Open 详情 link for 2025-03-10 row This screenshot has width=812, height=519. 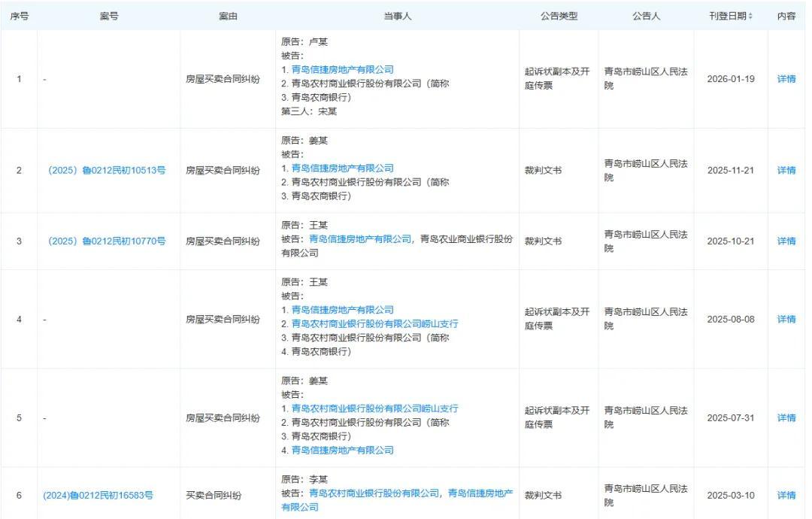point(786,495)
